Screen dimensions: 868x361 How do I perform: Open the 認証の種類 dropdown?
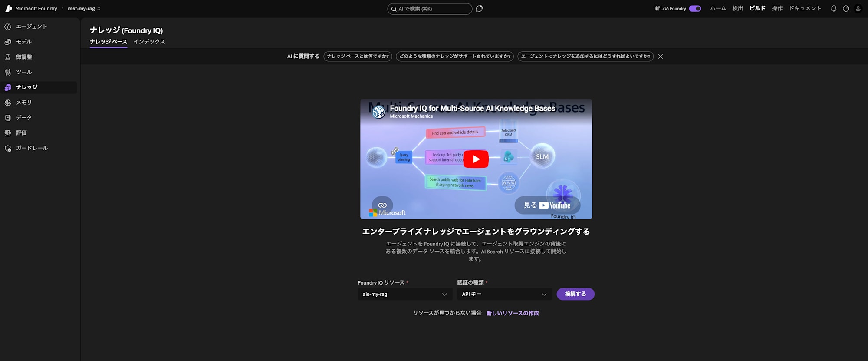(x=504, y=294)
